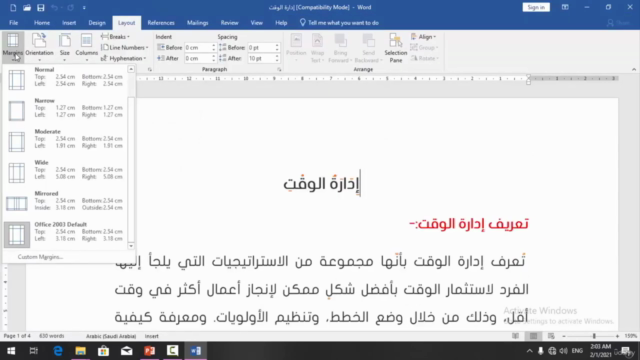Image resolution: width=640 pixels, height=360 pixels.
Task: Select the Moderate margins preset
Action: pos(65,141)
